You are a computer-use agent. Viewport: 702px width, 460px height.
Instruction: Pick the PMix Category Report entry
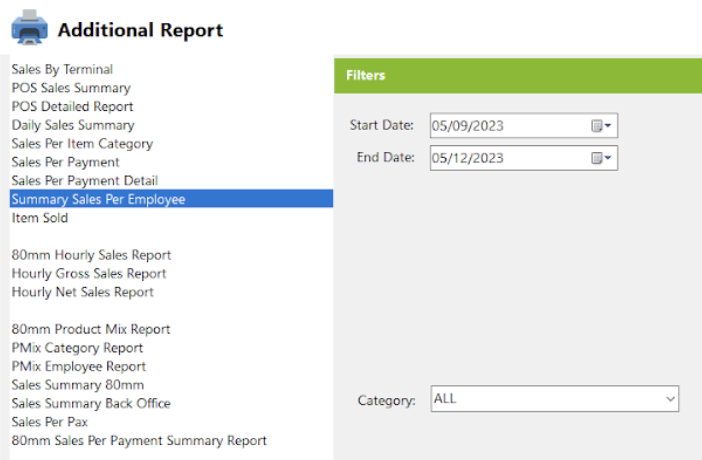click(77, 348)
